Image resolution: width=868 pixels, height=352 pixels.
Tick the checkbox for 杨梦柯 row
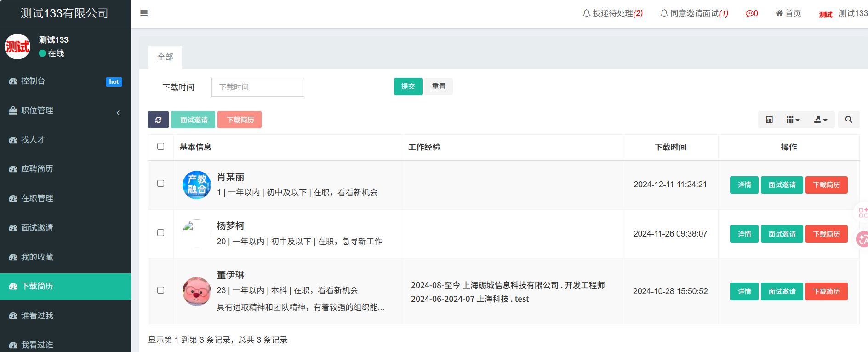click(160, 233)
